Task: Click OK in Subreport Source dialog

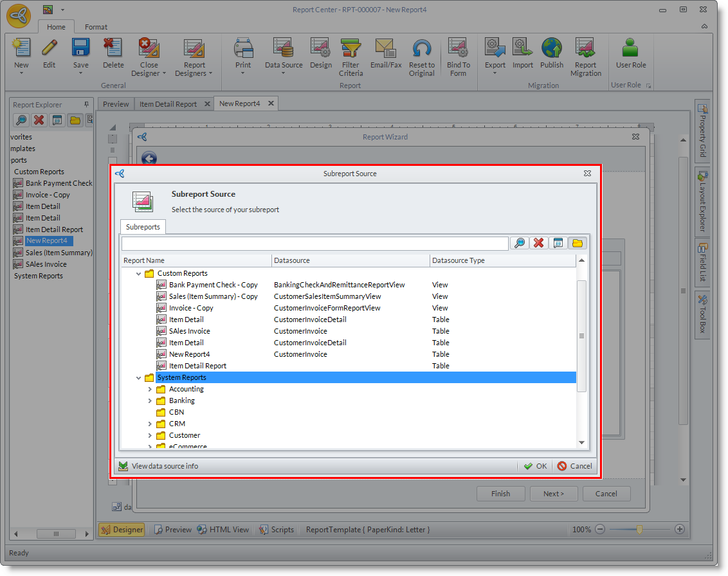Action: [535, 466]
